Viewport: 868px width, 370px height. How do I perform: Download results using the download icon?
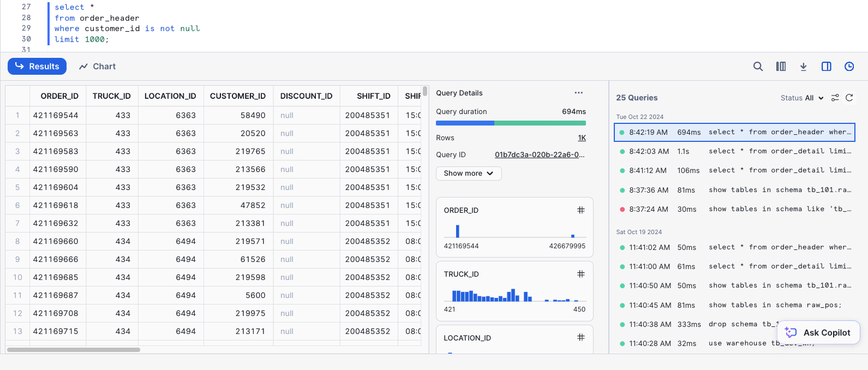[803, 67]
